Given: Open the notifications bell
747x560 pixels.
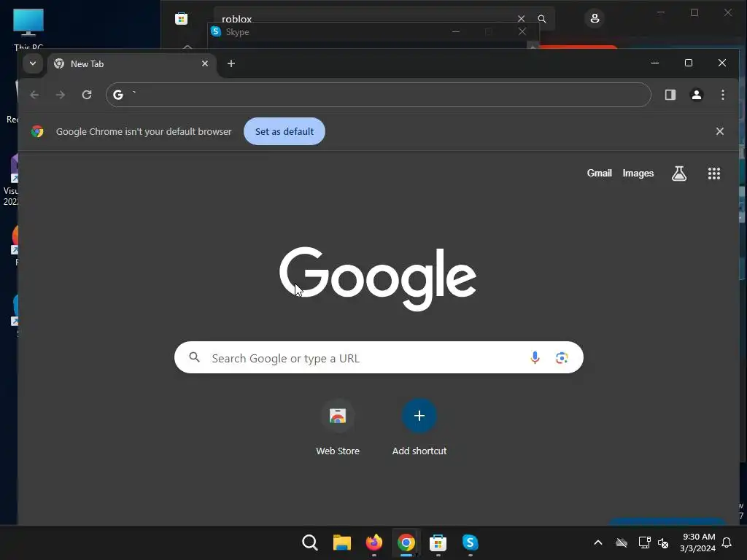Looking at the screenshot, I should (x=727, y=542).
